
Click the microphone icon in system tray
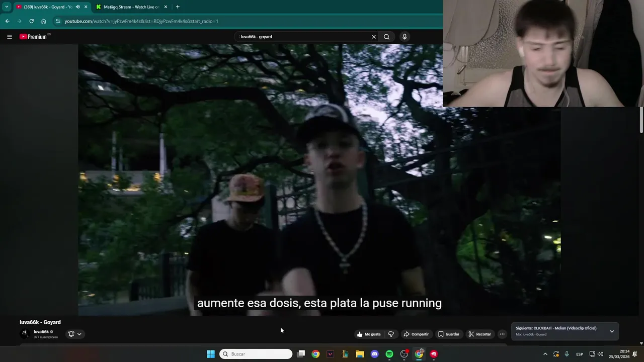pyautogui.click(x=567, y=354)
